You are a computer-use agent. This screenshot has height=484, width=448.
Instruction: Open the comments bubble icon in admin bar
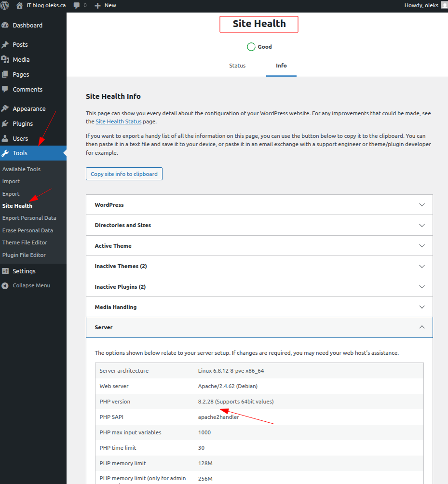coord(77,6)
